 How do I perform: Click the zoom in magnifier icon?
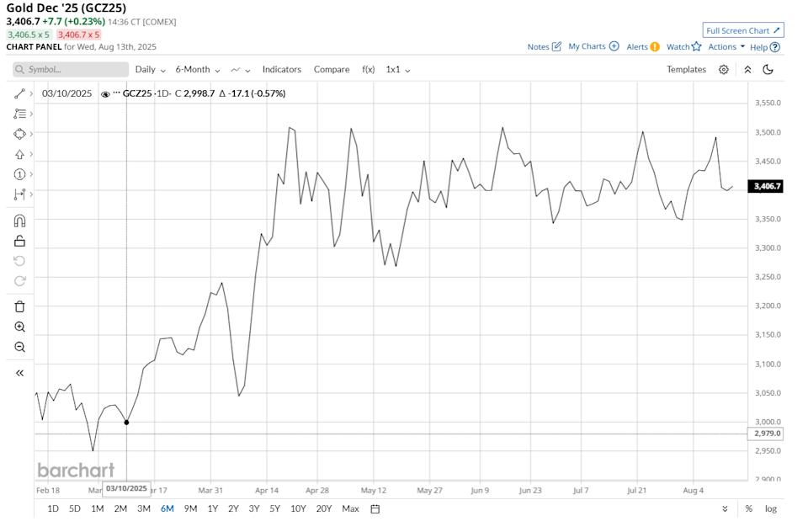point(19,327)
